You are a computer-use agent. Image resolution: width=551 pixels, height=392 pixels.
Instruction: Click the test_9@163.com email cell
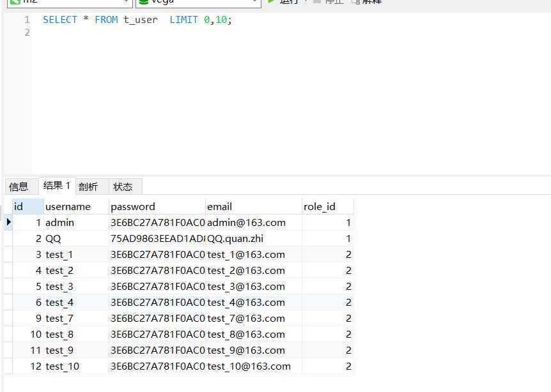pyautogui.click(x=253, y=351)
